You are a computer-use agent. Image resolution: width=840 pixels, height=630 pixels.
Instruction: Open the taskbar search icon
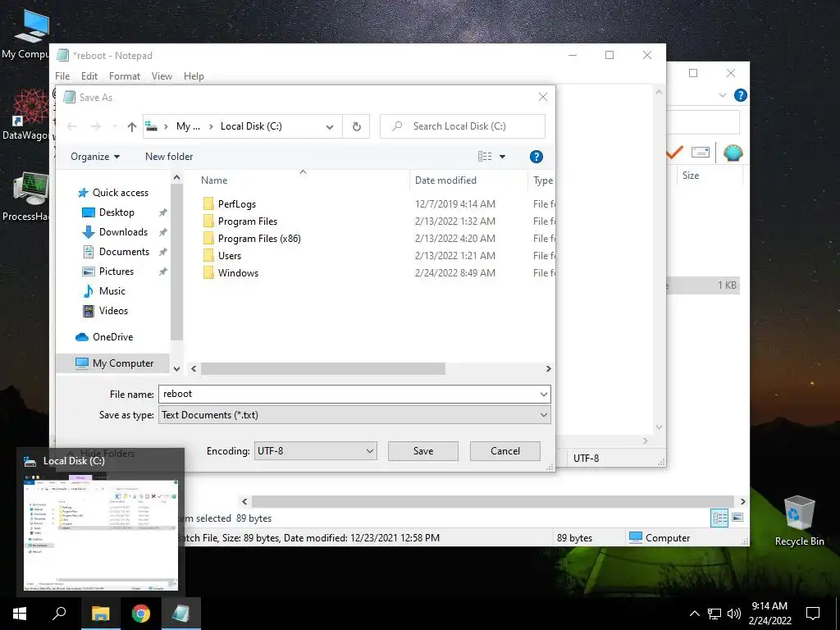pos(59,614)
